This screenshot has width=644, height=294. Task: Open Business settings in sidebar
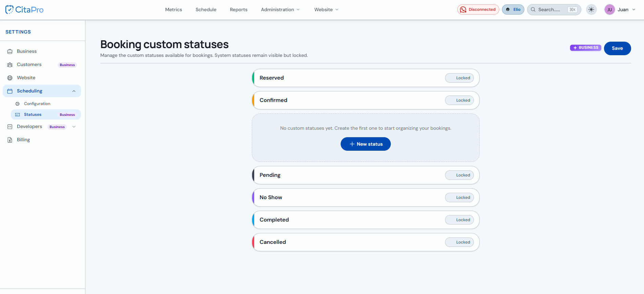27,51
